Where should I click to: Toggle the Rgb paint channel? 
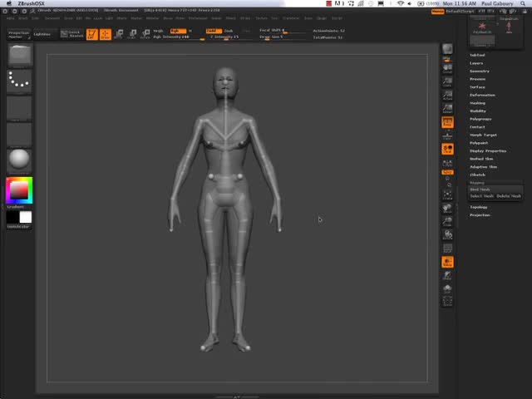[178, 31]
